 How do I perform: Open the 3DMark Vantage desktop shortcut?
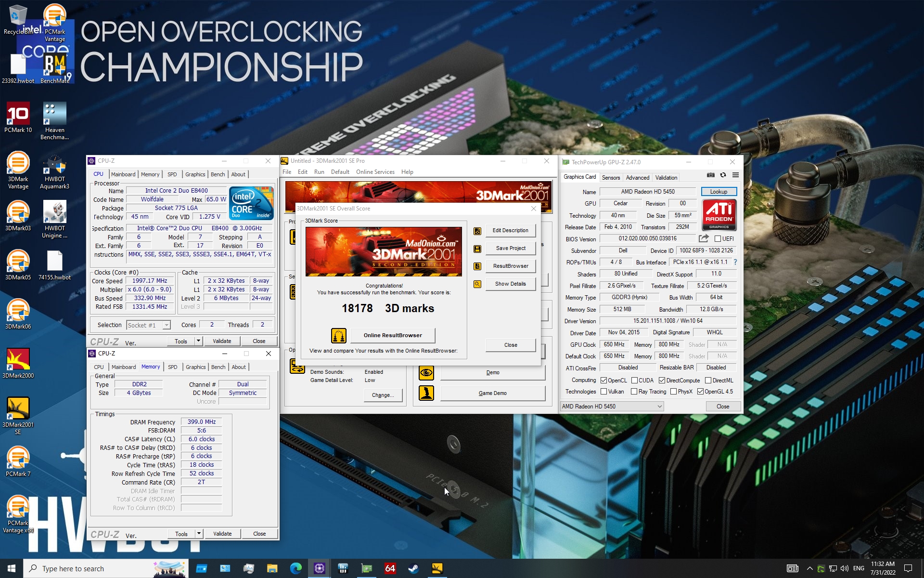pos(18,170)
